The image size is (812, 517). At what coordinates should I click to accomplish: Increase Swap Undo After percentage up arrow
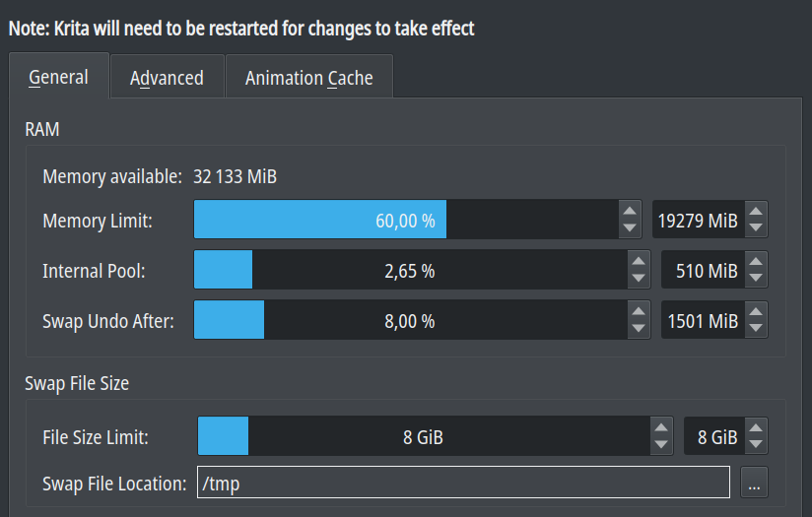639,311
